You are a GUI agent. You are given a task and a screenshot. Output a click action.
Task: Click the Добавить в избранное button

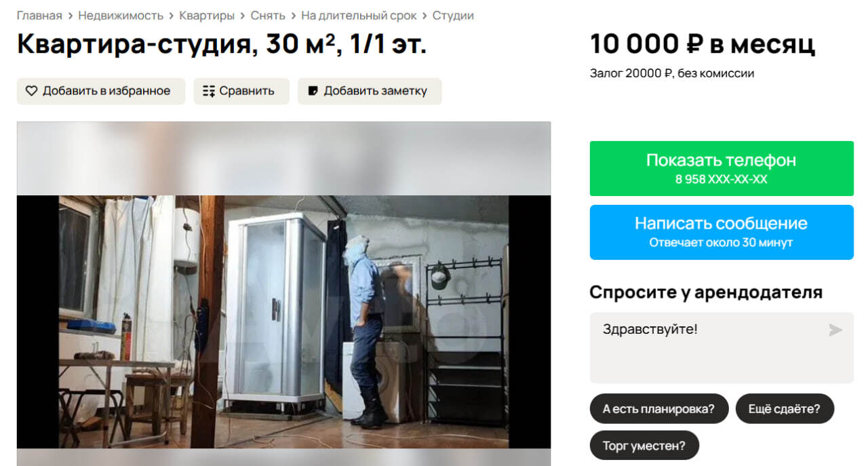(101, 91)
